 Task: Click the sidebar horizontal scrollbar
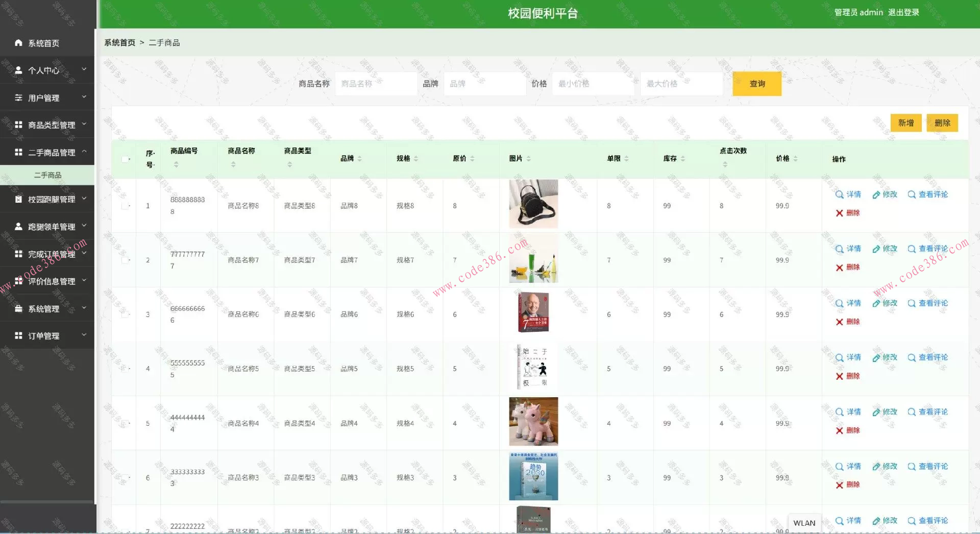[x=47, y=502]
